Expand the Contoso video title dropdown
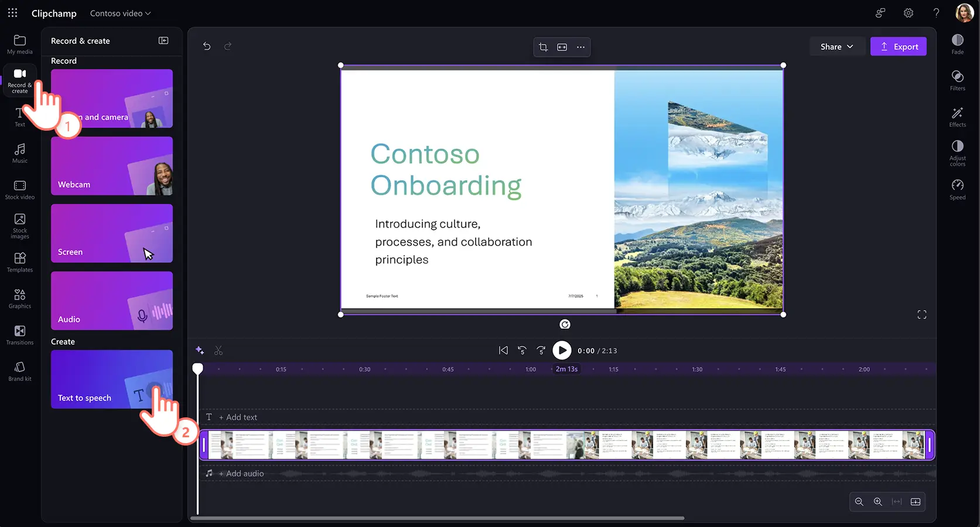980x527 pixels. (x=120, y=13)
